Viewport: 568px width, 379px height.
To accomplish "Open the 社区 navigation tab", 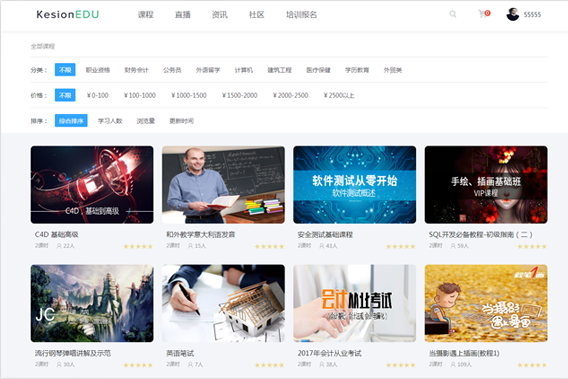I will [256, 14].
